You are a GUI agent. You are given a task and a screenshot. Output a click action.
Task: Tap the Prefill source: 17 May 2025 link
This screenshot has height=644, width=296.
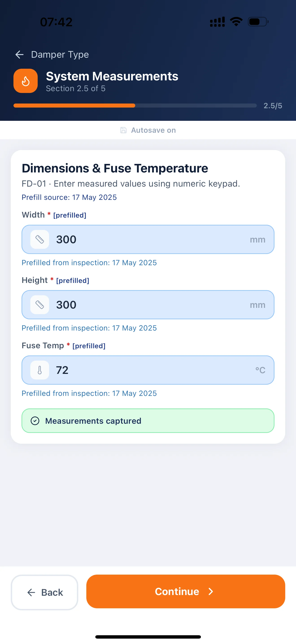69,197
